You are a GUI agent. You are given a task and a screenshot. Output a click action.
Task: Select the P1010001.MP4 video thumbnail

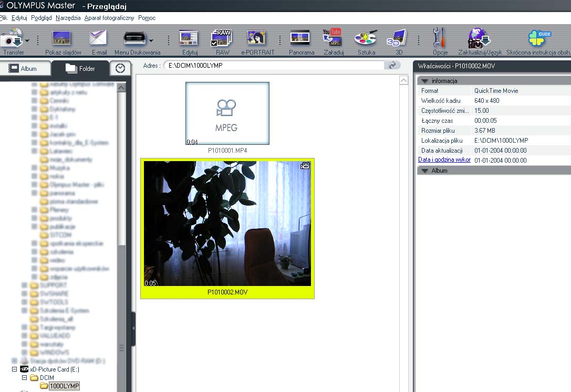point(227,113)
